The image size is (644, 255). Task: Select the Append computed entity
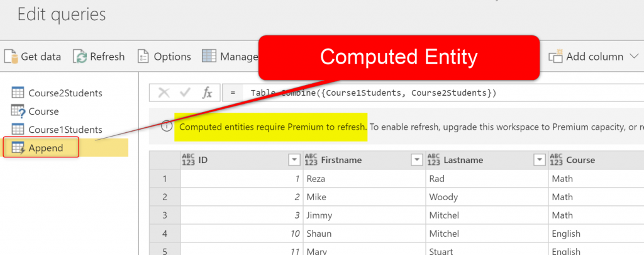pyautogui.click(x=45, y=148)
